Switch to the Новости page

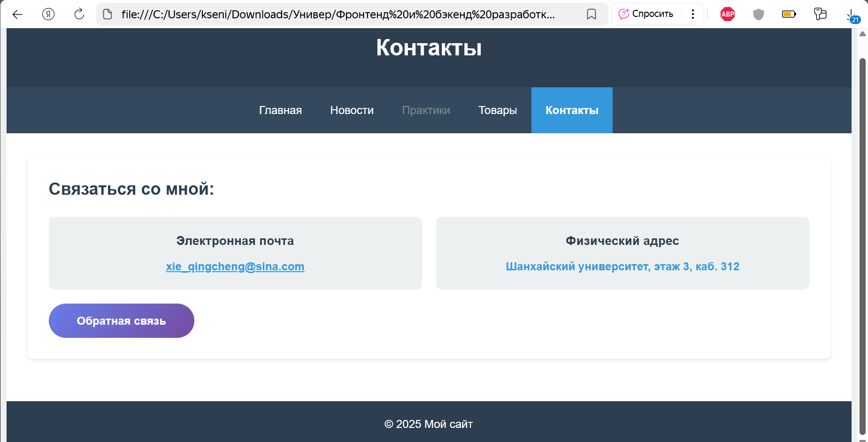pos(352,110)
